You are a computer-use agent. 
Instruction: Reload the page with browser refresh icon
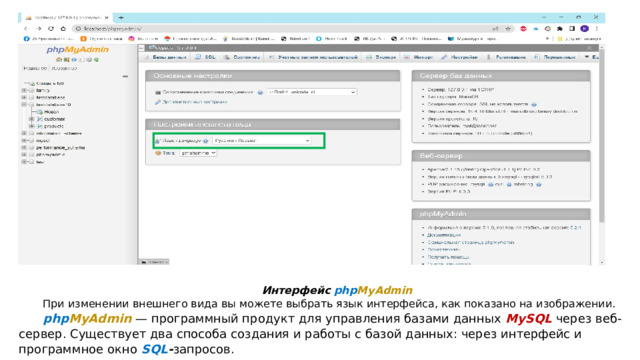[51, 29]
